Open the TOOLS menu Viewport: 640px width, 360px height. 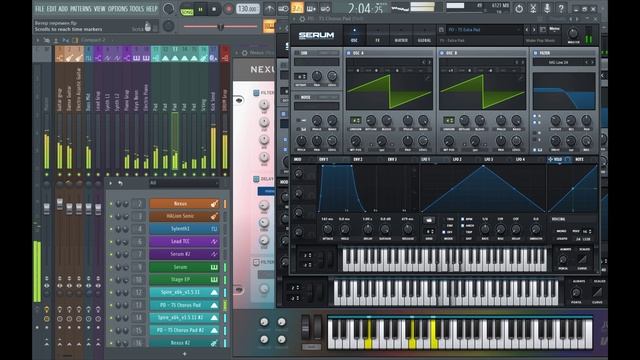pos(137,9)
